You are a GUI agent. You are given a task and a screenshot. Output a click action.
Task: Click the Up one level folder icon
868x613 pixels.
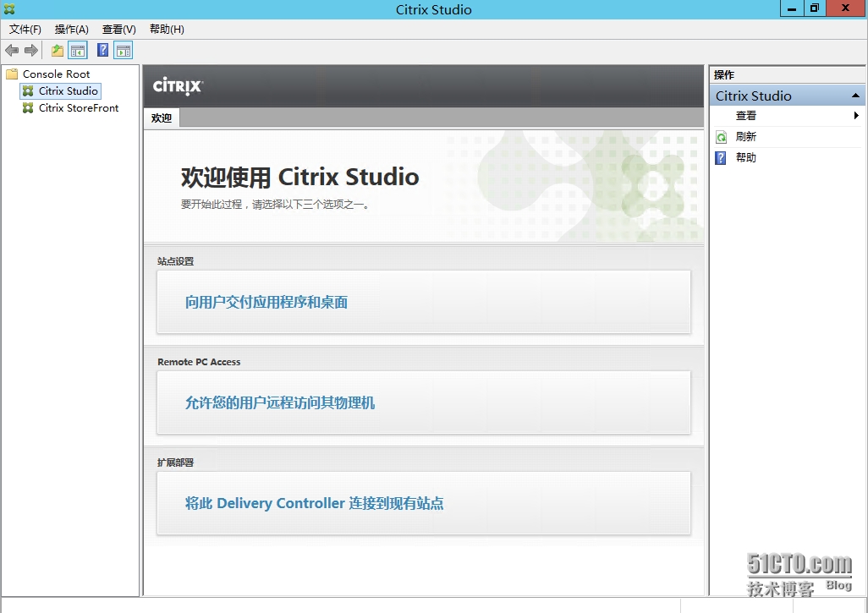click(57, 51)
